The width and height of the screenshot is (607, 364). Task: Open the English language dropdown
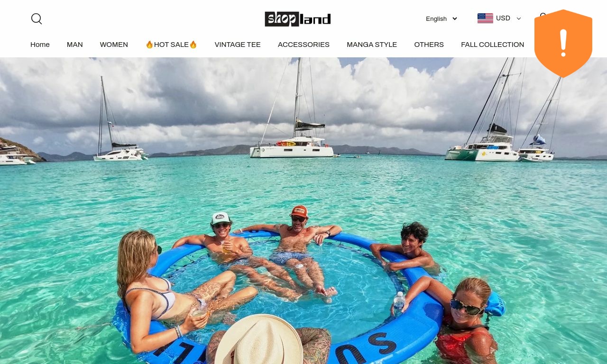[x=441, y=19]
